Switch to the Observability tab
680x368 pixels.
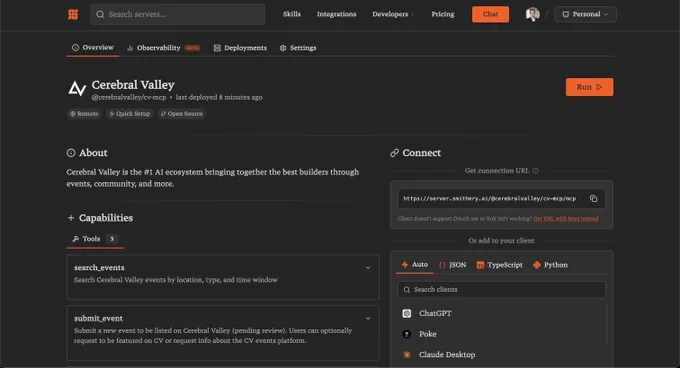[x=163, y=48]
